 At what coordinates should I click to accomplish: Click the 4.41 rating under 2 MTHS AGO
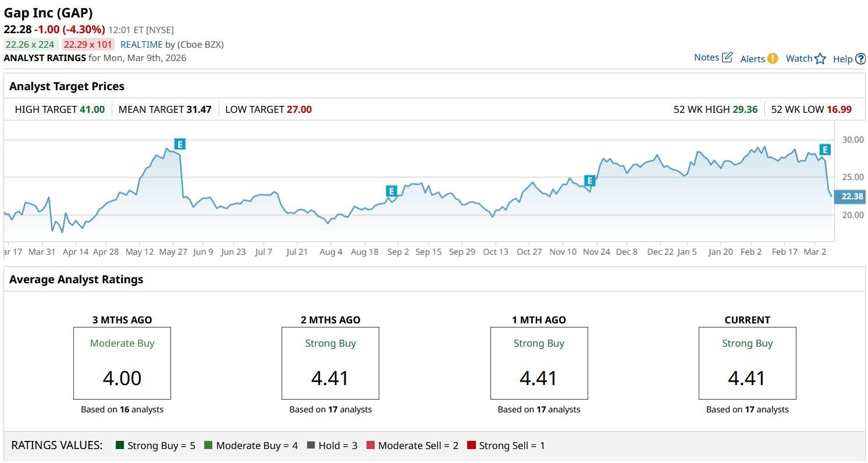point(330,378)
